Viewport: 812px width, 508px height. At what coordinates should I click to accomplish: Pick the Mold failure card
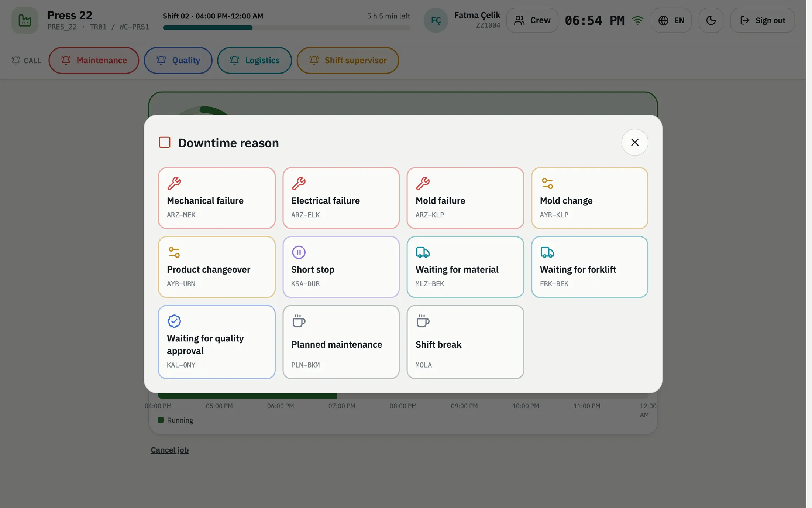465,198
